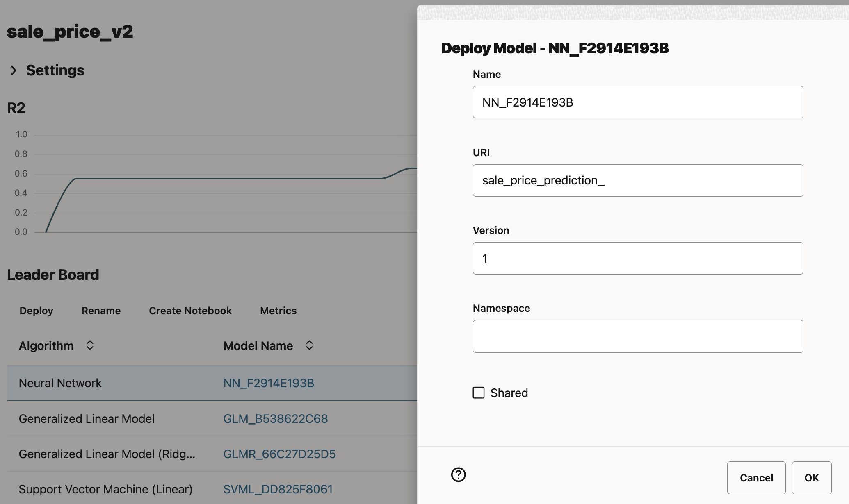Open the SVML_DD825F8061 model link
The width and height of the screenshot is (849, 504).
coord(278,489)
